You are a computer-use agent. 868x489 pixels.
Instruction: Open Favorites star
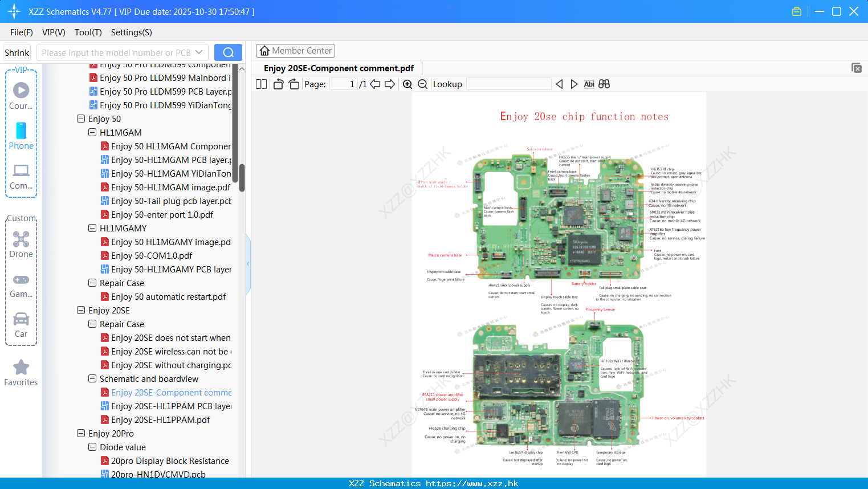(x=21, y=373)
